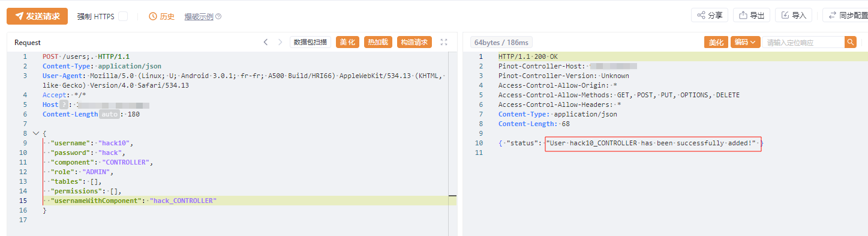This screenshot has width=868, height=236.
Task: Click the 数据包扫描 packet scan button
Action: point(310,42)
